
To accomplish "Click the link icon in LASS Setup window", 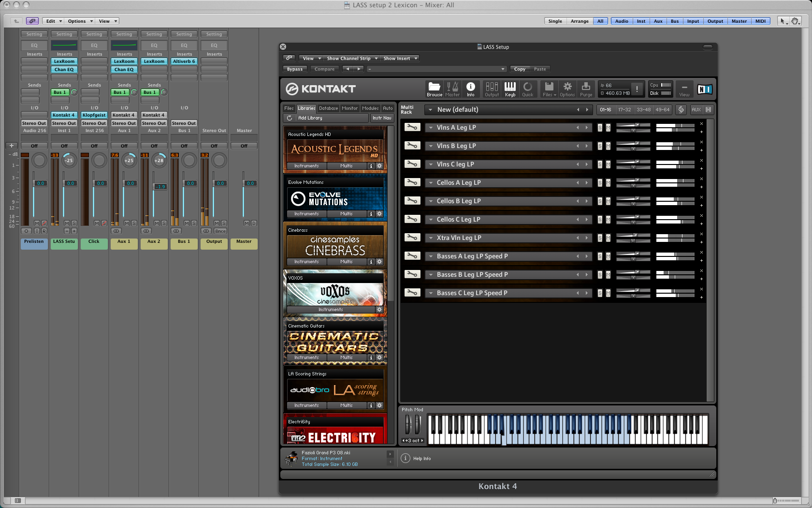I will coord(289,58).
